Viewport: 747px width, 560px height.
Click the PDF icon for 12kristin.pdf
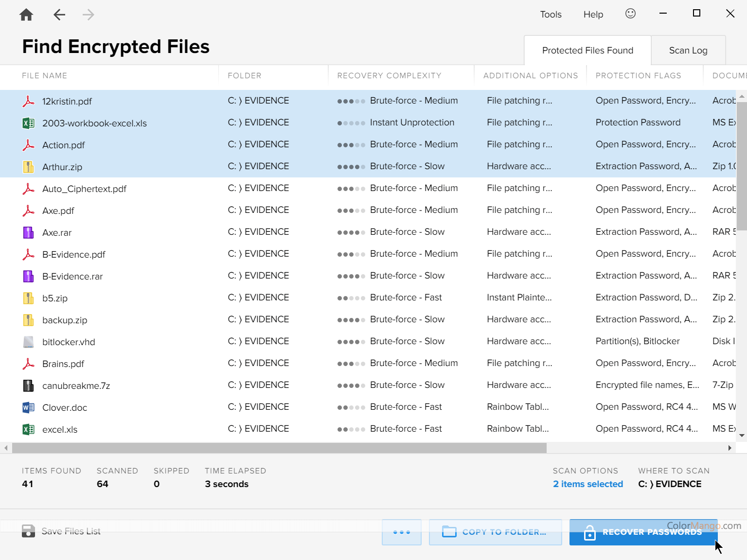pyautogui.click(x=29, y=101)
